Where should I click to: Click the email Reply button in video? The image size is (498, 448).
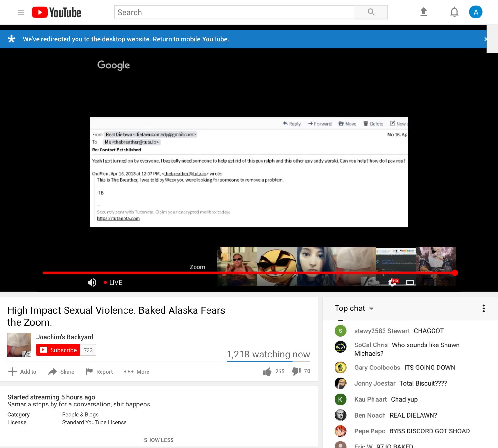291,124
